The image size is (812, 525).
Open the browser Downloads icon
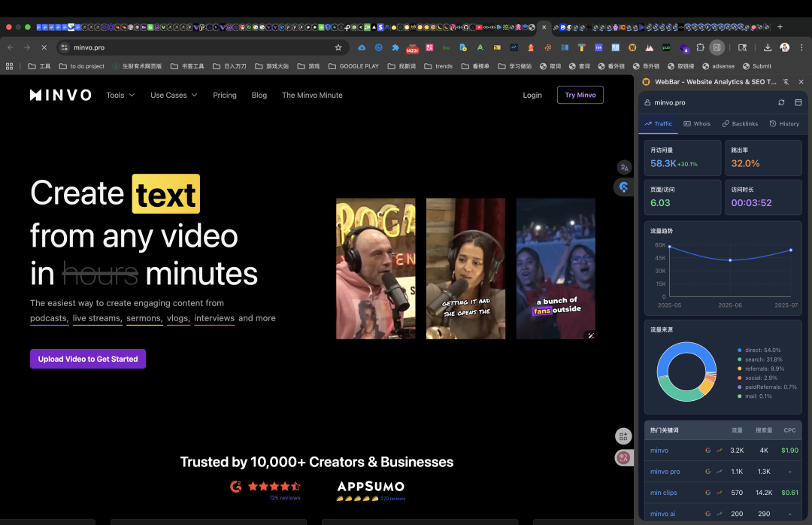point(768,47)
